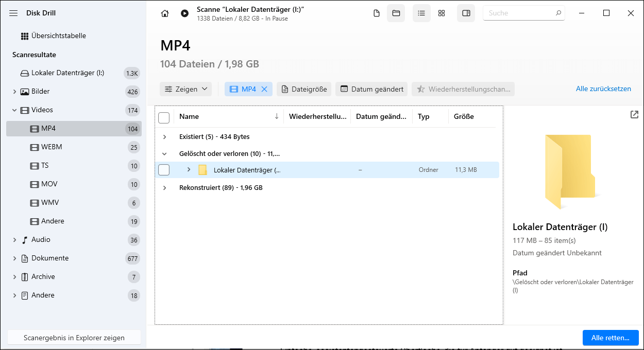The image size is (644, 350).
Task: Switch to grid view of scan results
Action: [x=442, y=13]
